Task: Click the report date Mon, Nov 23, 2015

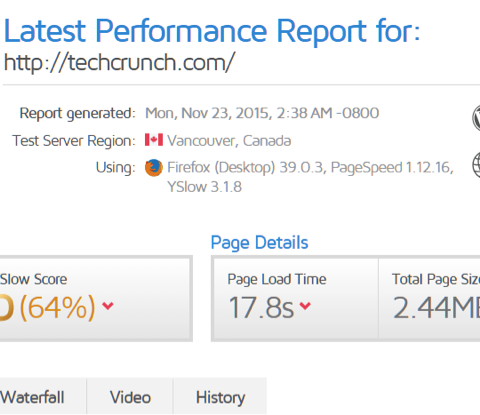Action: click(208, 113)
